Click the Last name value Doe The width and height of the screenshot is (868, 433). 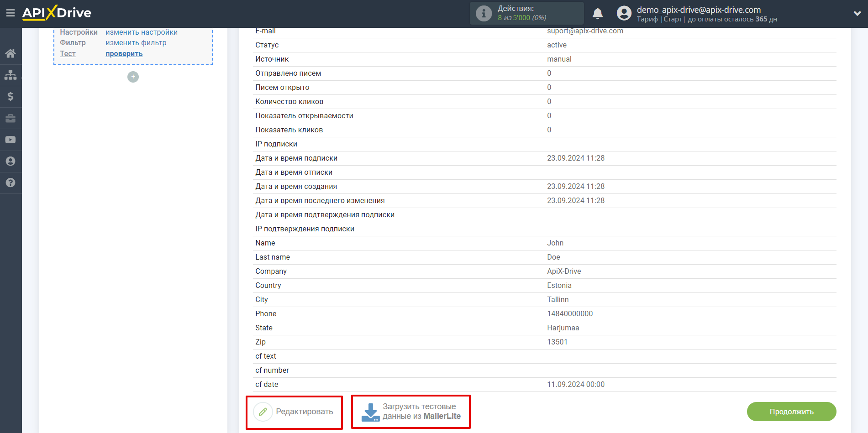(x=553, y=257)
